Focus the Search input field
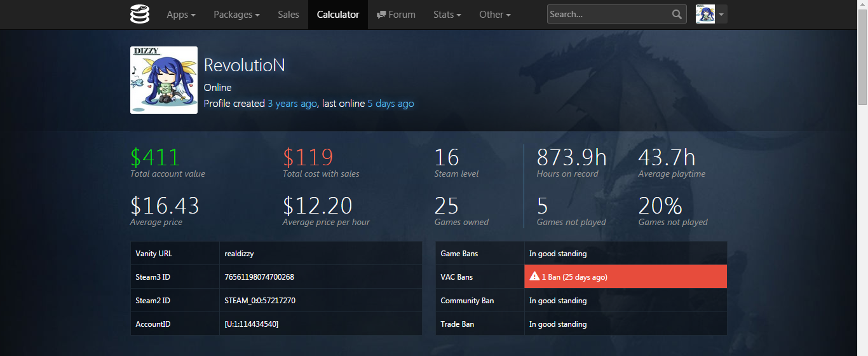 (x=609, y=14)
